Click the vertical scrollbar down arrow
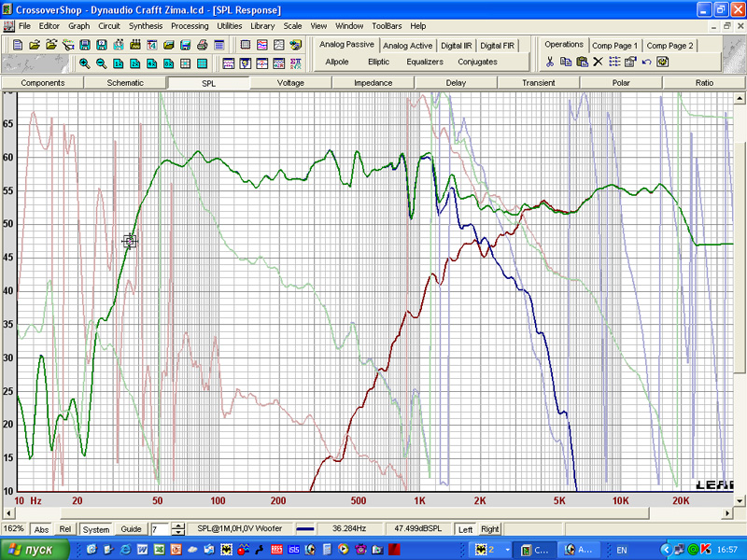The height and width of the screenshot is (560, 747). [740, 500]
